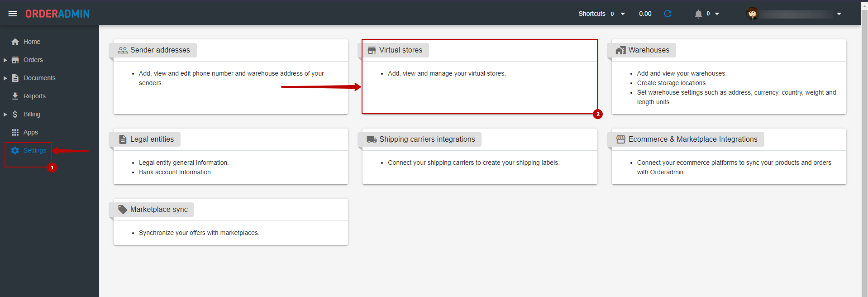Click the Settings gear icon in sidebar
The width and height of the screenshot is (868, 297).
point(15,150)
